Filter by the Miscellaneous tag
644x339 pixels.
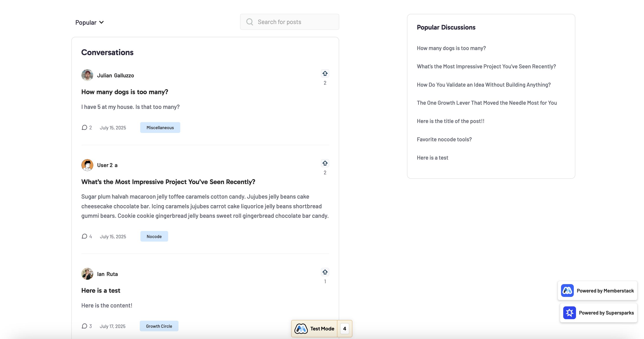[x=160, y=128]
